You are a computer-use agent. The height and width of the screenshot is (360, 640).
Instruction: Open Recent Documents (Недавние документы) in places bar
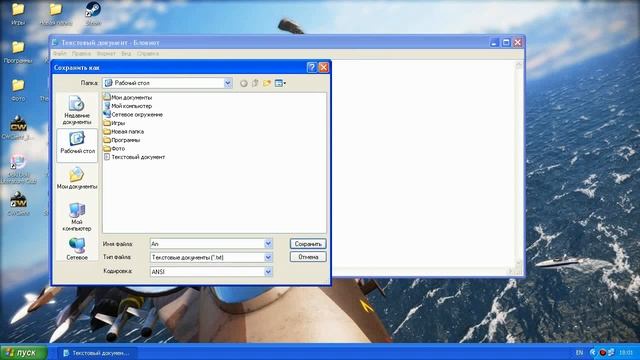tap(77, 110)
